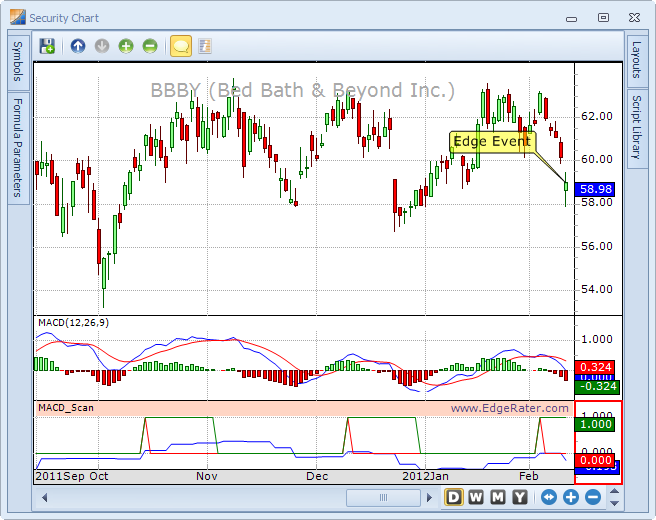
Task: Click the blue up arrow icon
Action: coord(78,46)
